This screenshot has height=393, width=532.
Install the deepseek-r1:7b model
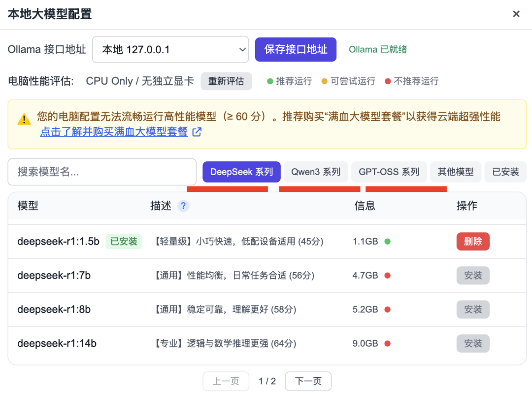[x=473, y=276]
